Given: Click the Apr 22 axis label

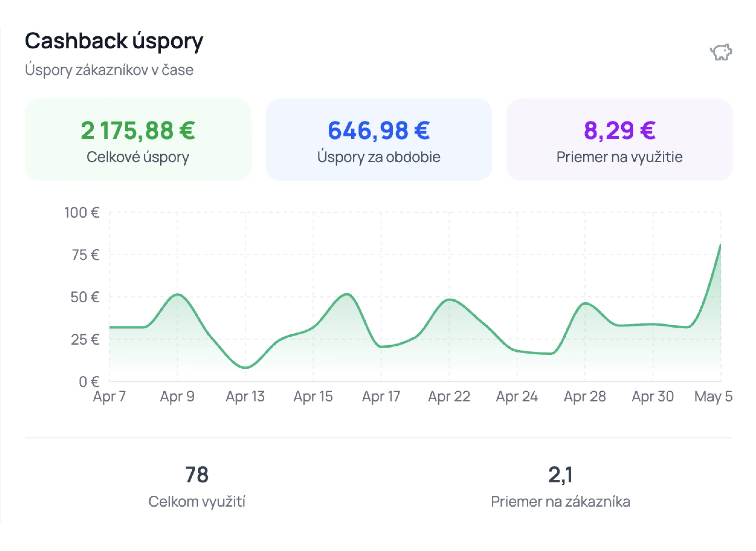Looking at the screenshot, I should point(449,397).
